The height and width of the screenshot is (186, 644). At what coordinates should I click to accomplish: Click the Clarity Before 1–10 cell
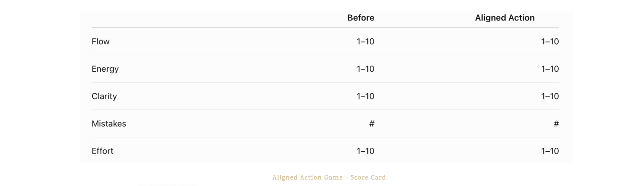click(365, 96)
